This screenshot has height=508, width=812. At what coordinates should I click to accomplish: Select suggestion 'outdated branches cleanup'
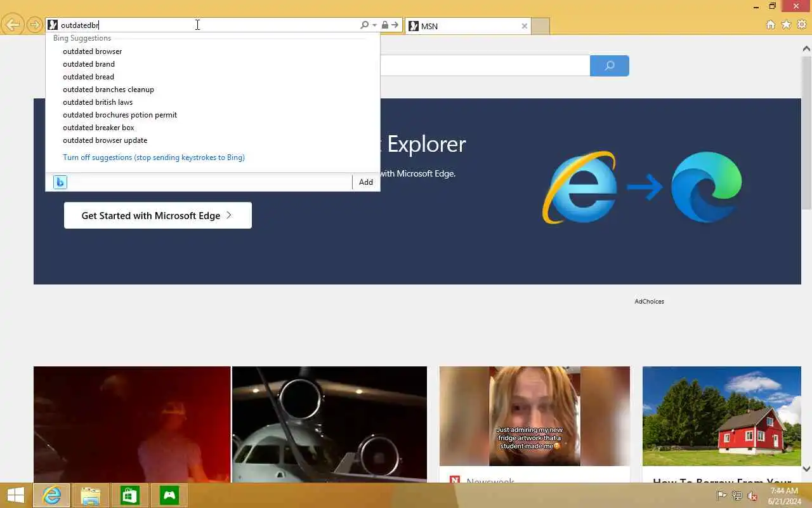[213, 90]
